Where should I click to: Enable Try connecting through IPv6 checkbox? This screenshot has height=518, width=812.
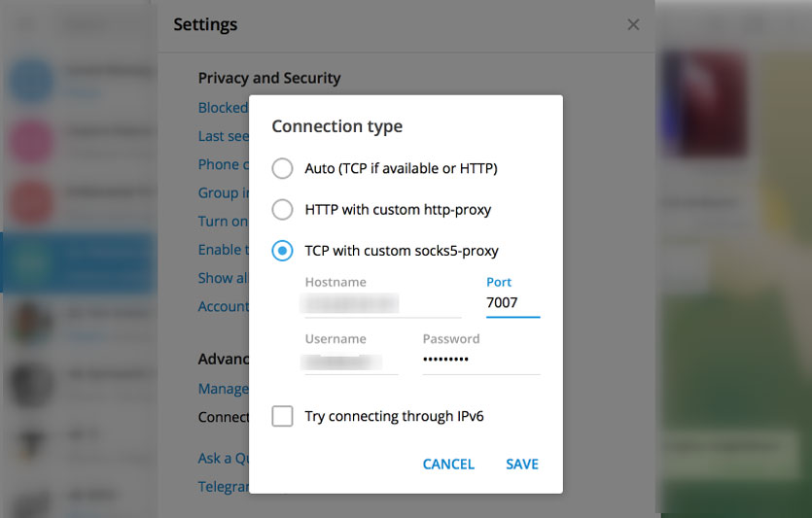coord(282,416)
